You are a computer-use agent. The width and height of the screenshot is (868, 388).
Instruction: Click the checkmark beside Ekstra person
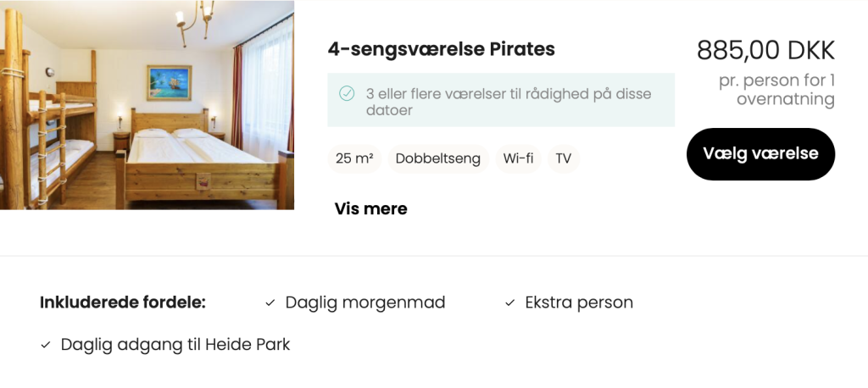coord(510,302)
